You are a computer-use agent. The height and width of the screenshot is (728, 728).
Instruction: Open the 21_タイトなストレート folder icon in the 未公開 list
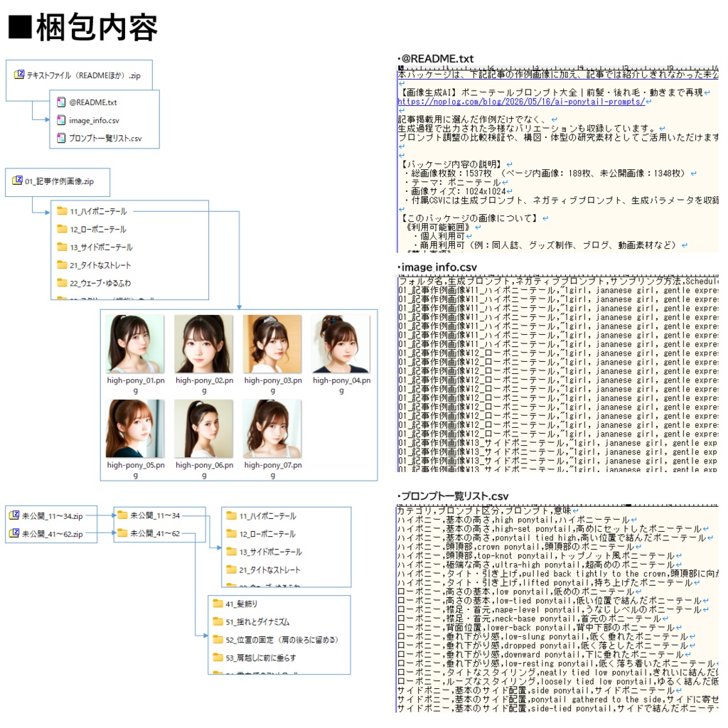(x=231, y=569)
